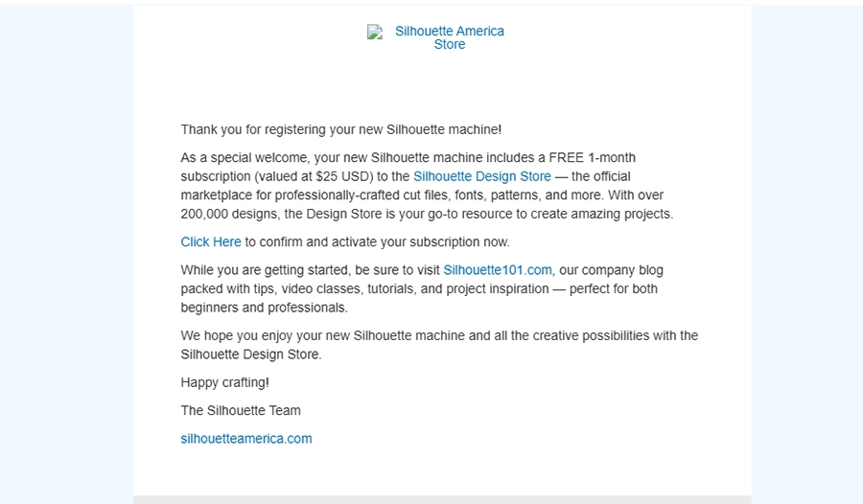The width and height of the screenshot is (863, 504).
Task: Visit the Silhouette101.com blog link
Action: tap(497, 270)
